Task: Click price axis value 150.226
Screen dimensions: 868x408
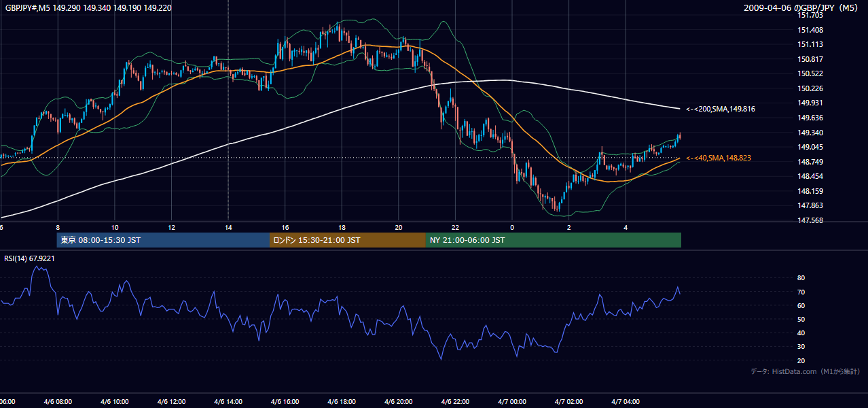Action: click(810, 88)
